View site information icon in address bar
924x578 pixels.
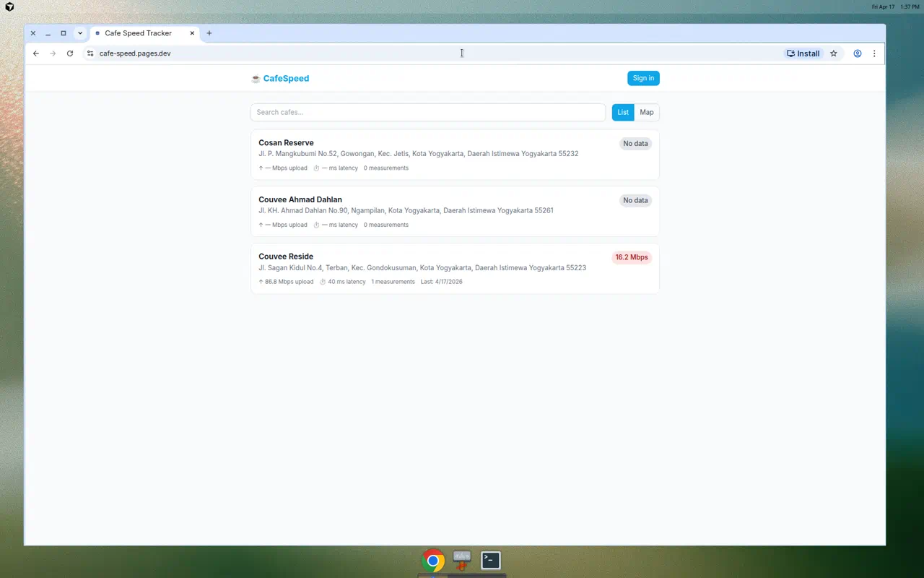click(90, 53)
